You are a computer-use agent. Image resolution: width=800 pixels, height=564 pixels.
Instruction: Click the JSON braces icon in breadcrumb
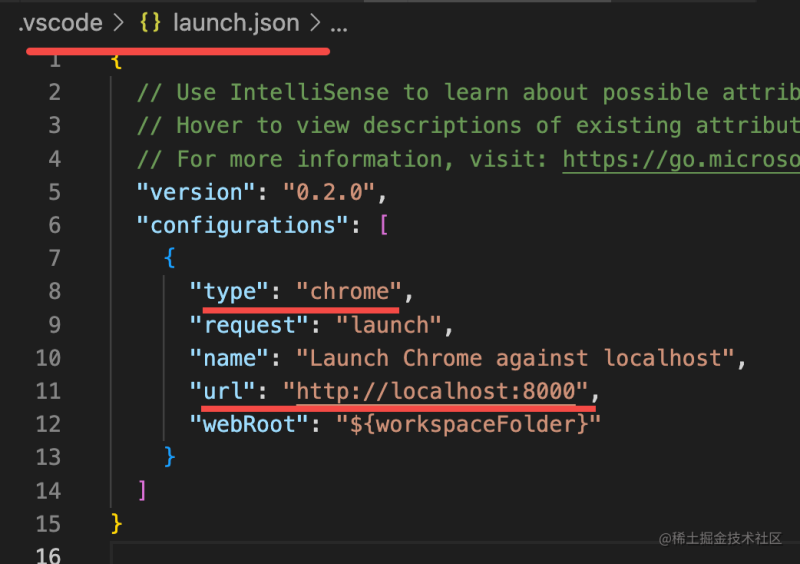tap(151, 23)
